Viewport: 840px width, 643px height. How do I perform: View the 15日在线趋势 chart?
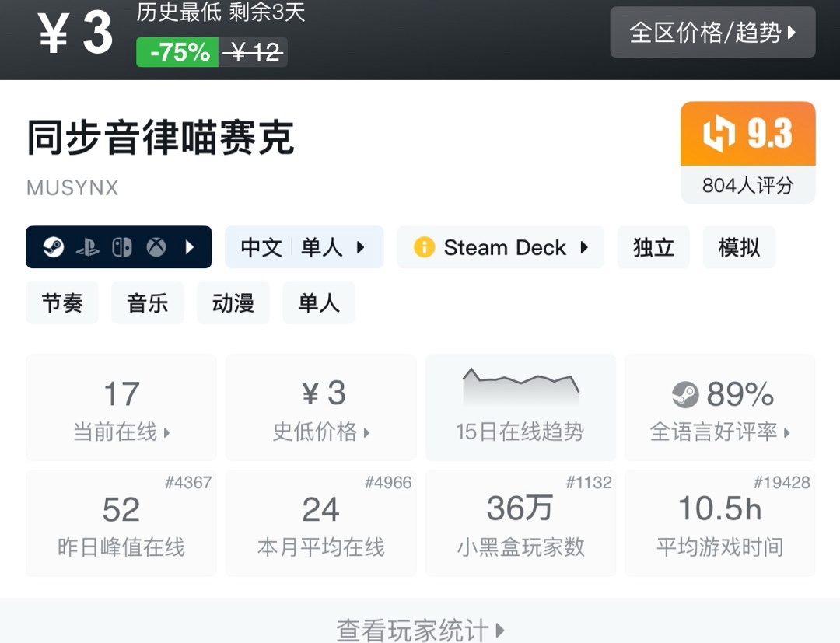[520, 407]
